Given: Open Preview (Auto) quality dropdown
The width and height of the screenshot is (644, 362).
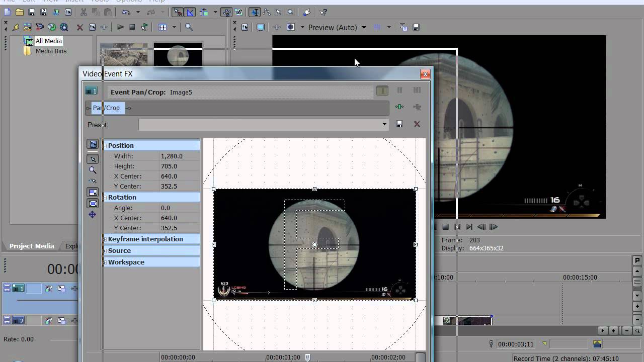Looking at the screenshot, I should [364, 27].
